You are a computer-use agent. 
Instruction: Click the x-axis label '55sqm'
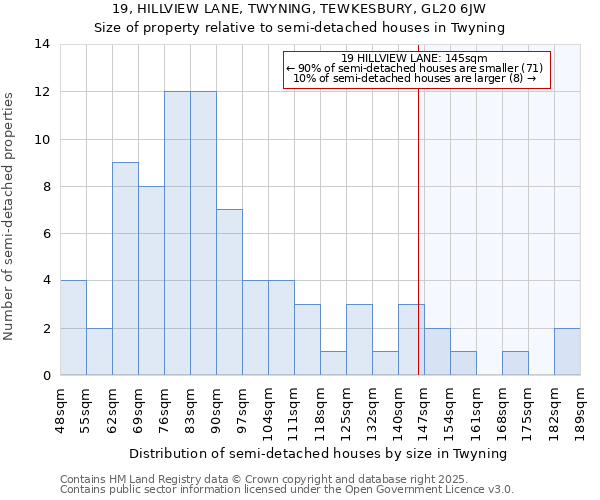pyautogui.click(x=86, y=411)
